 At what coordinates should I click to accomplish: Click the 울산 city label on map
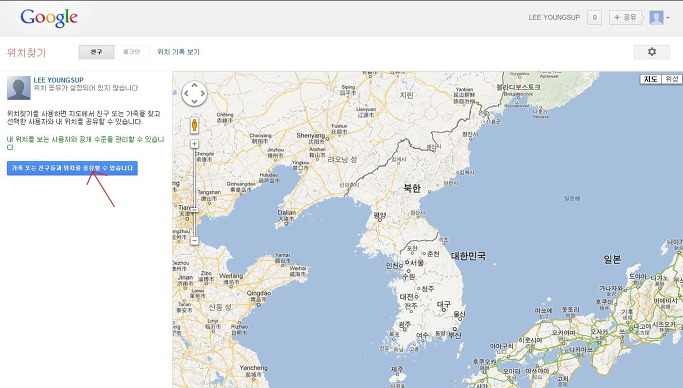pos(459,314)
